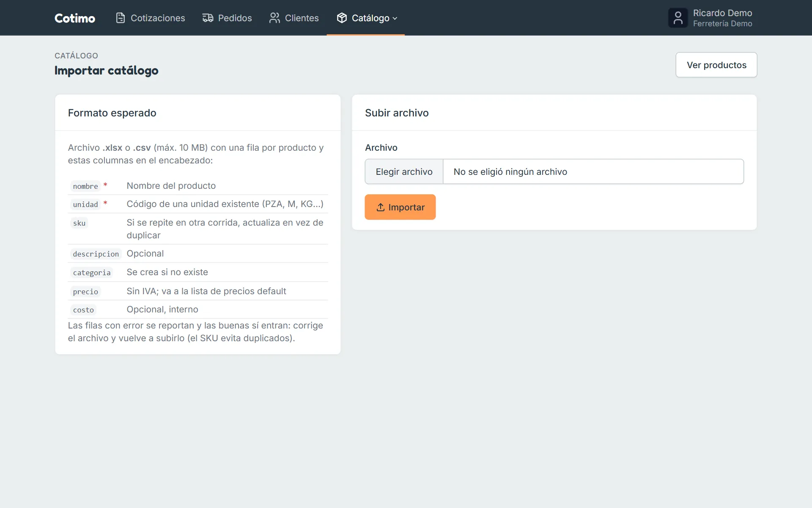Image resolution: width=812 pixels, height=508 pixels.
Task: Select the 'descripcion' column code
Action: click(96, 254)
